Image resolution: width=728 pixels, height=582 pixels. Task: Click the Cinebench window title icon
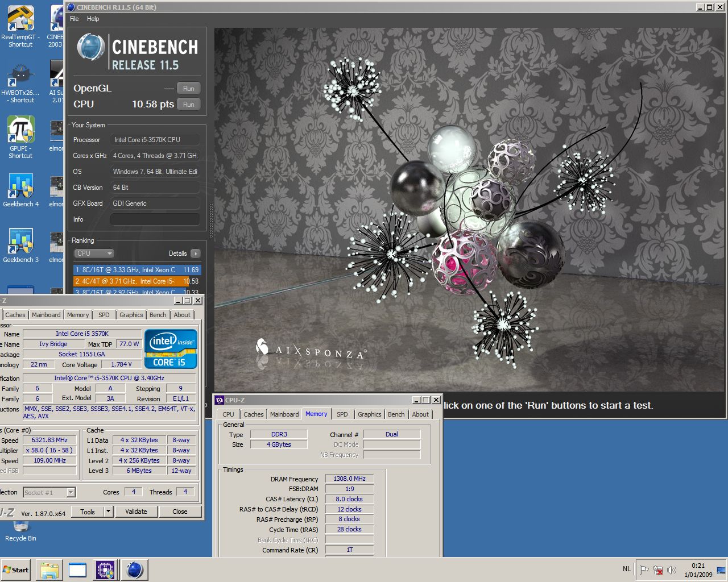click(x=71, y=7)
